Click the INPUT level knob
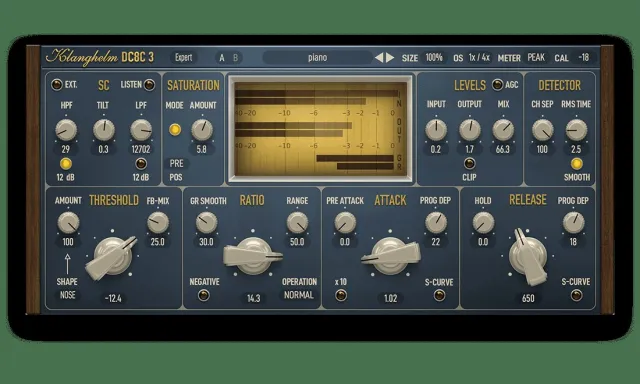The width and height of the screenshot is (640, 384). pos(436,130)
